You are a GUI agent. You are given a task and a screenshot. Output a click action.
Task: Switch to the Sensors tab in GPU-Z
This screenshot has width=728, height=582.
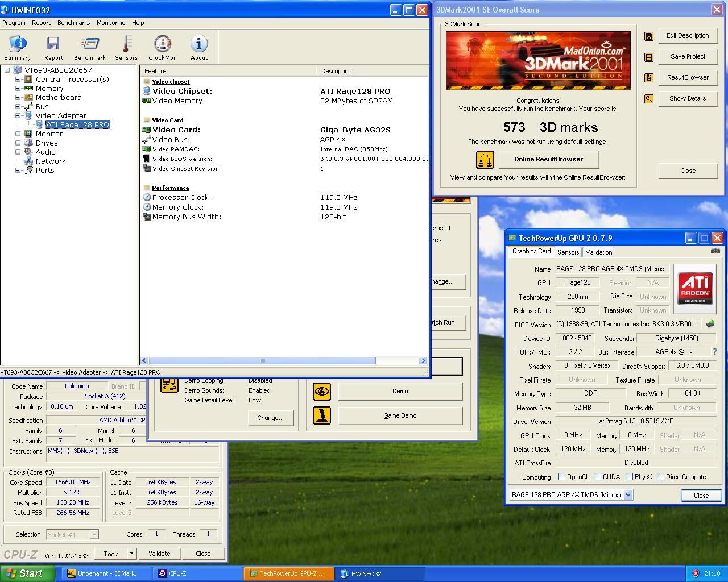click(568, 252)
